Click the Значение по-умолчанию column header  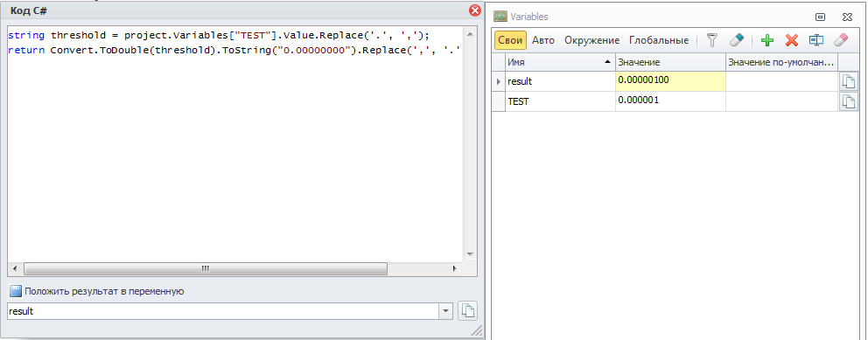tap(781, 62)
